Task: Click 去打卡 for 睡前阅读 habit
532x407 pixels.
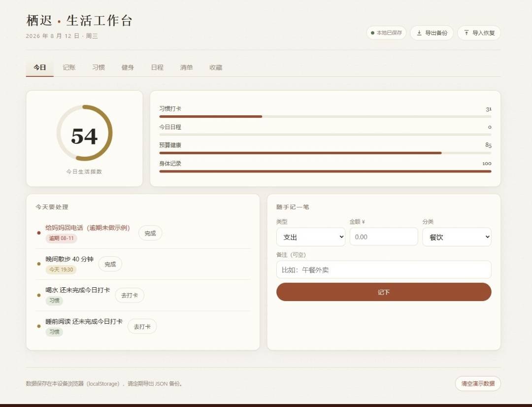Action: click(x=142, y=327)
